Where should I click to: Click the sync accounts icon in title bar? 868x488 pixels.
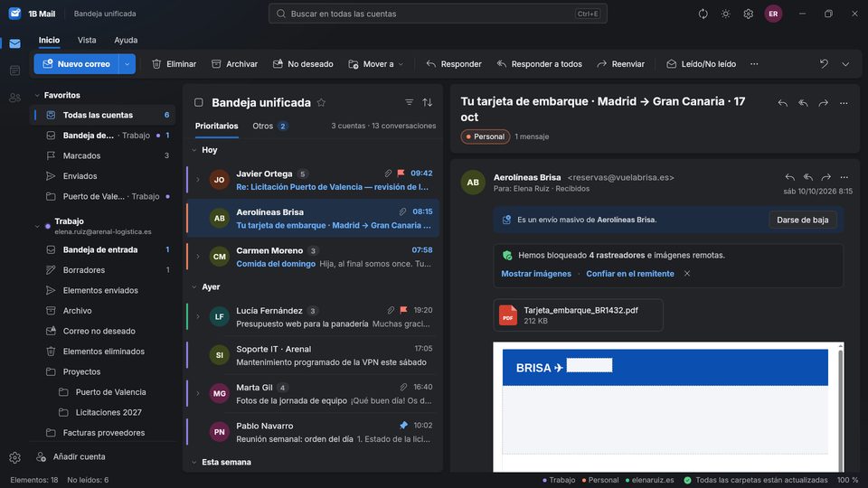pos(703,14)
